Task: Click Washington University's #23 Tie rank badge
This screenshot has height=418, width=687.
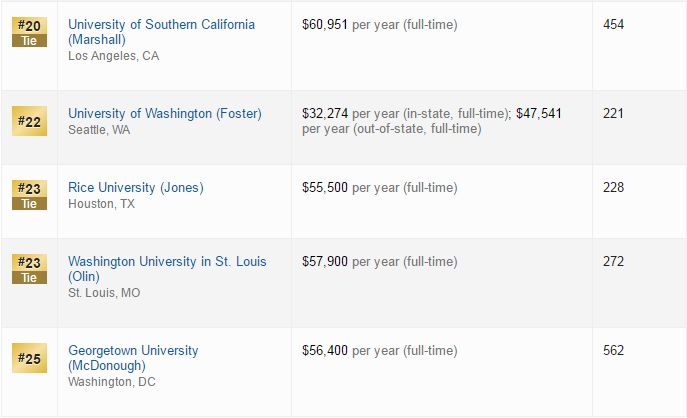Action: [29, 269]
